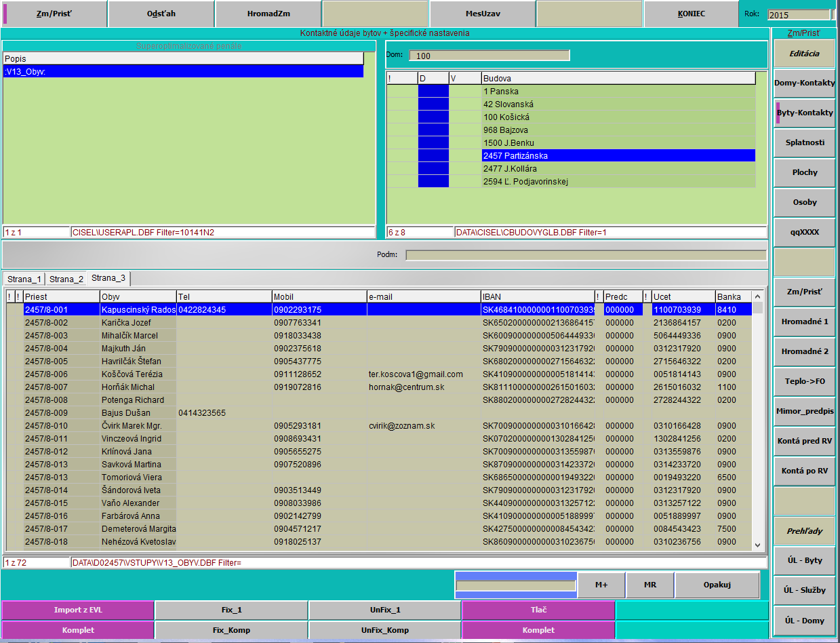Open the Zm/Prisť top toolbar button
Viewport: 840px width, 643px height.
[x=54, y=14]
